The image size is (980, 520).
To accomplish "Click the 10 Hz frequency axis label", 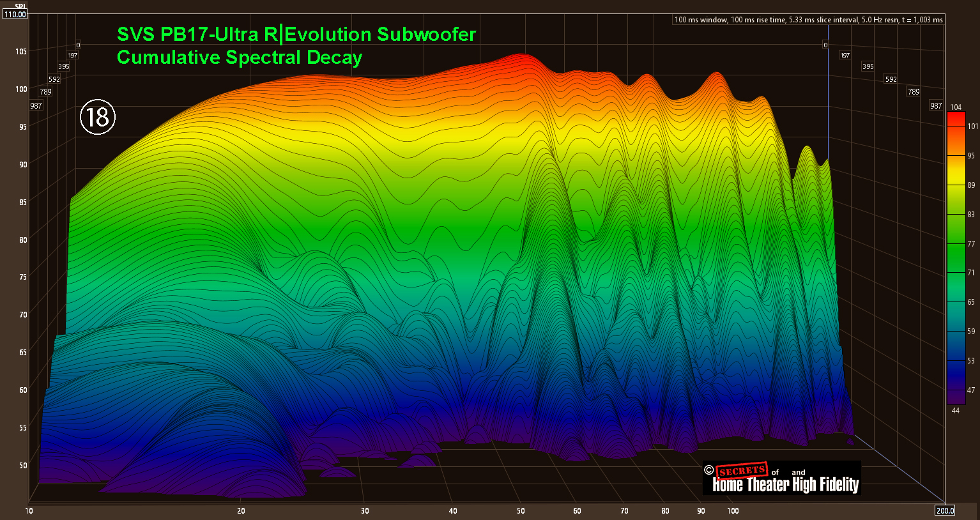I will [x=29, y=510].
